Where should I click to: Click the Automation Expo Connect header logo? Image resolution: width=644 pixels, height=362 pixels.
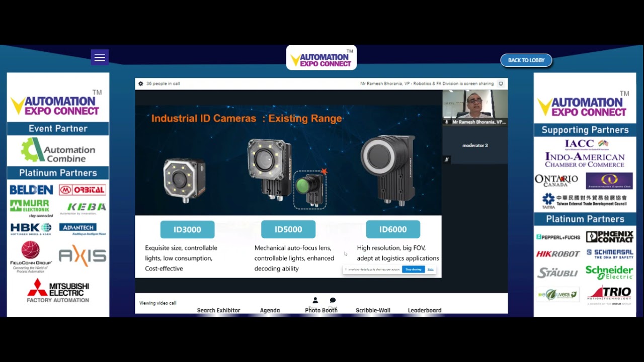point(321,58)
